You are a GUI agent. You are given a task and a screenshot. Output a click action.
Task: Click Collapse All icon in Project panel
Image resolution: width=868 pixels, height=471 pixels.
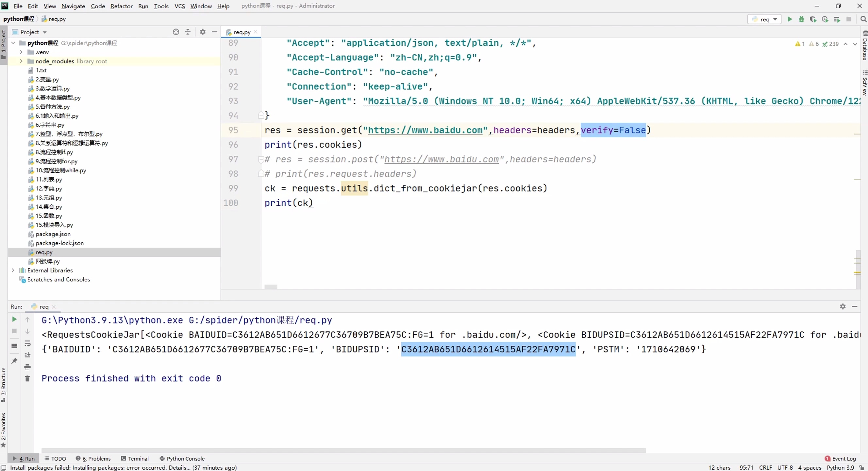pos(188,32)
